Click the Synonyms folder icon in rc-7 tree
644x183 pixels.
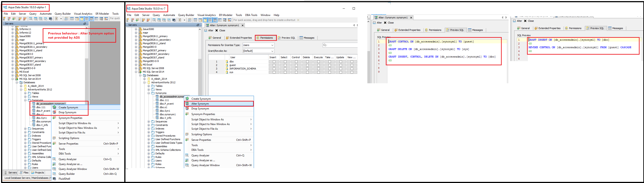click(x=153, y=93)
